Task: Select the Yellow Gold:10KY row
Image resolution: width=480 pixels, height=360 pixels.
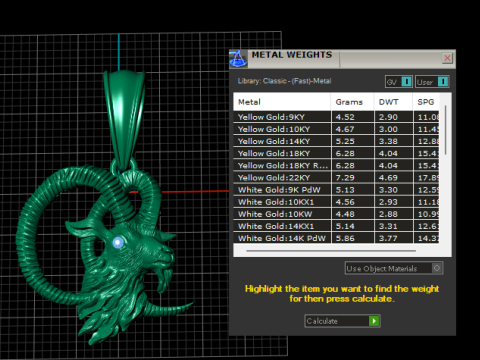Action: (336, 129)
